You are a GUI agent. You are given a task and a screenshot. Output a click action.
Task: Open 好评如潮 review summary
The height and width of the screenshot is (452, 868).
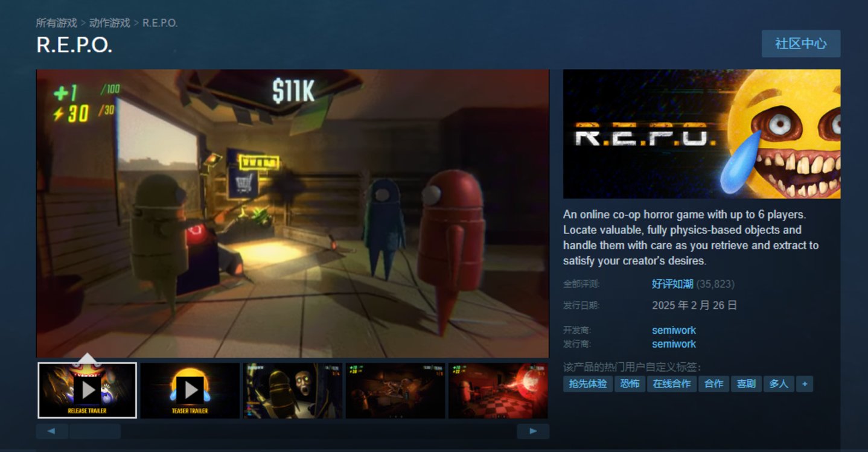(672, 284)
